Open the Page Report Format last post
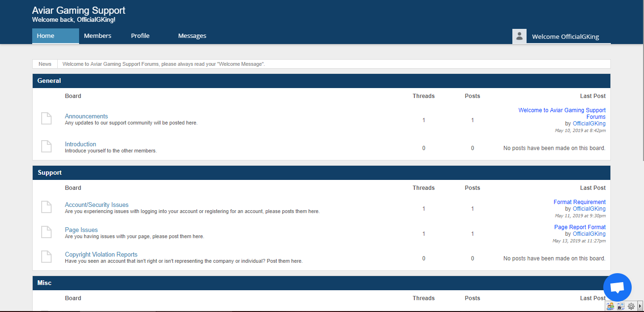 [x=580, y=227]
